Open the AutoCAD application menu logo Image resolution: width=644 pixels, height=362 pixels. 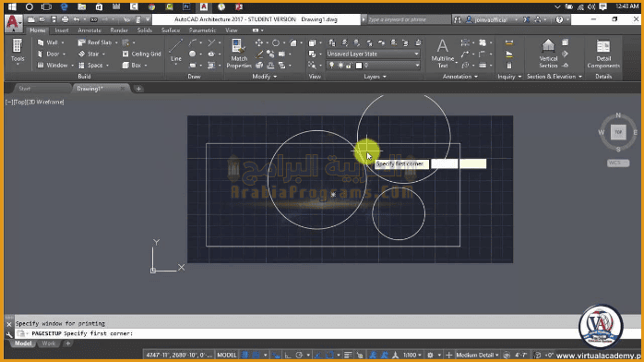pos(13,22)
